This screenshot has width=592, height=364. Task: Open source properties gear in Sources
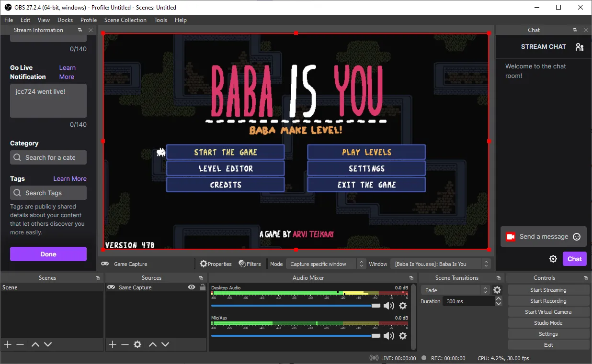137,344
